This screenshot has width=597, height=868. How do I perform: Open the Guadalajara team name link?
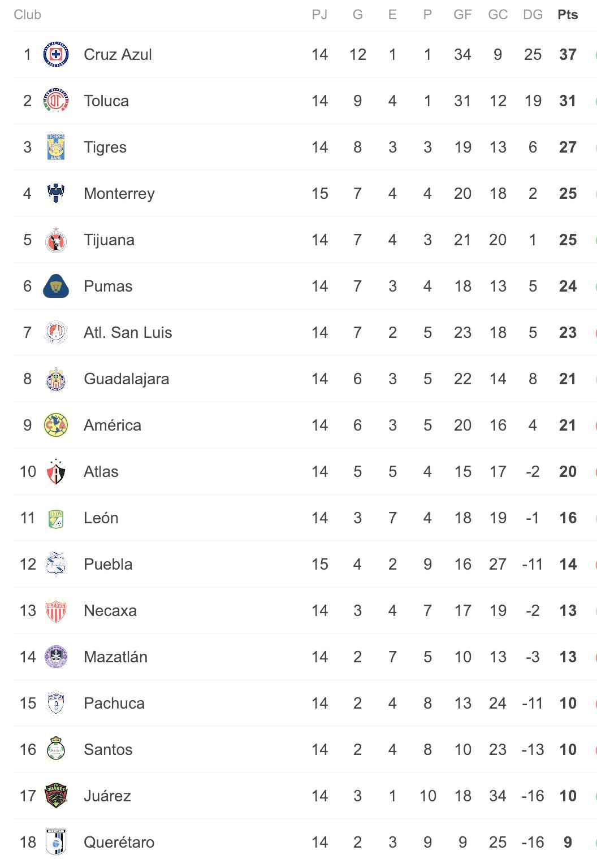click(126, 379)
